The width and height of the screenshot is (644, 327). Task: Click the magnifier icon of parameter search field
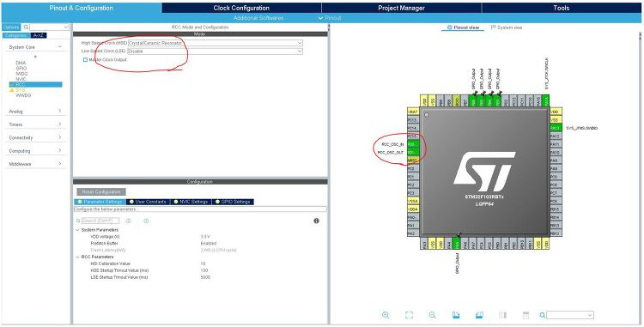78,221
